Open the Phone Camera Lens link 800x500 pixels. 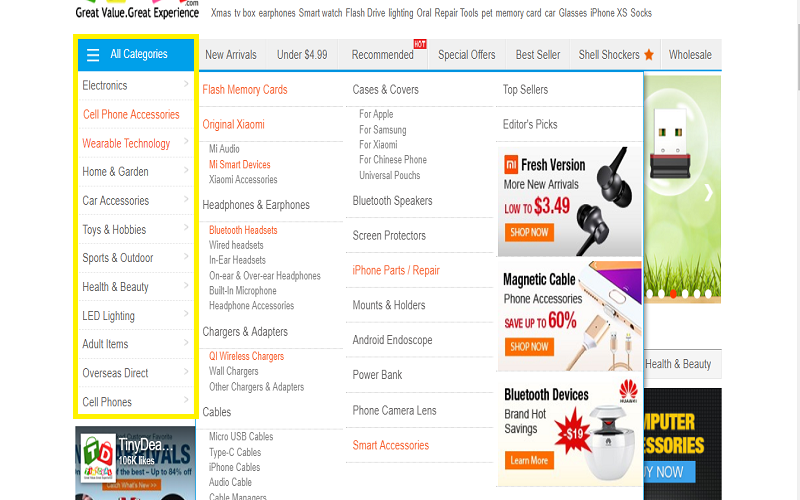394,411
